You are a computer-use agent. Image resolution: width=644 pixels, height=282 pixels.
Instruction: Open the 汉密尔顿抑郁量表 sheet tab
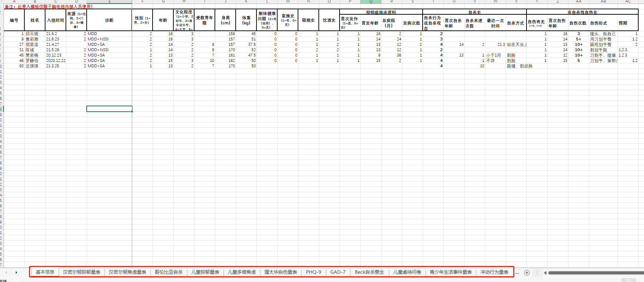(82, 272)
